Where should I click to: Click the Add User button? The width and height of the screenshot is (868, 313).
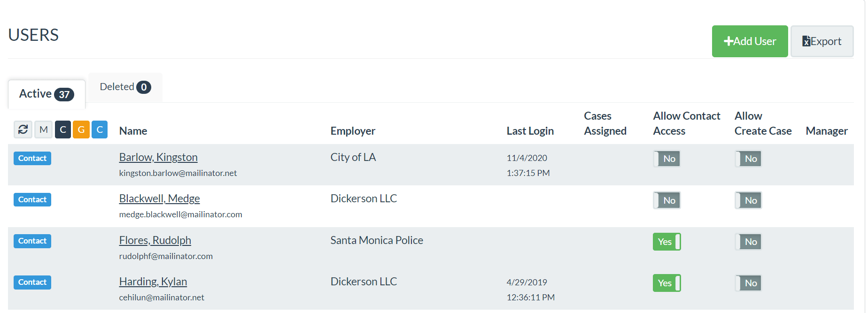tap(750, 41)
